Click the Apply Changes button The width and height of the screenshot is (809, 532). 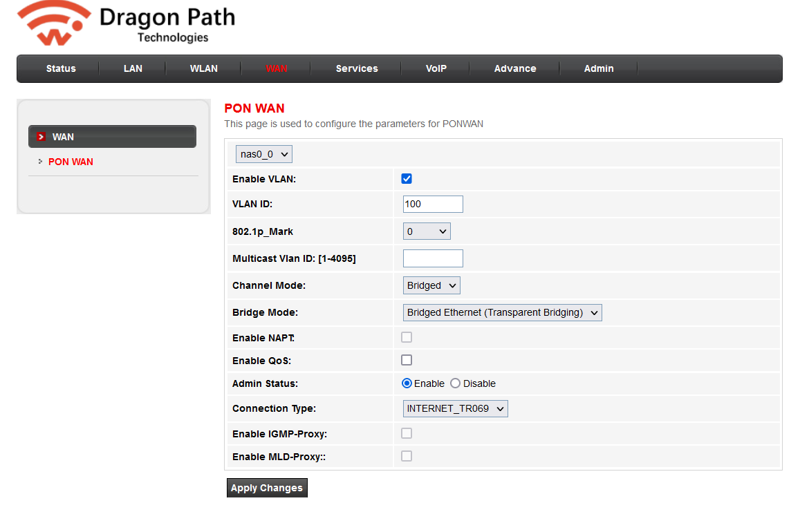(267, 488)
